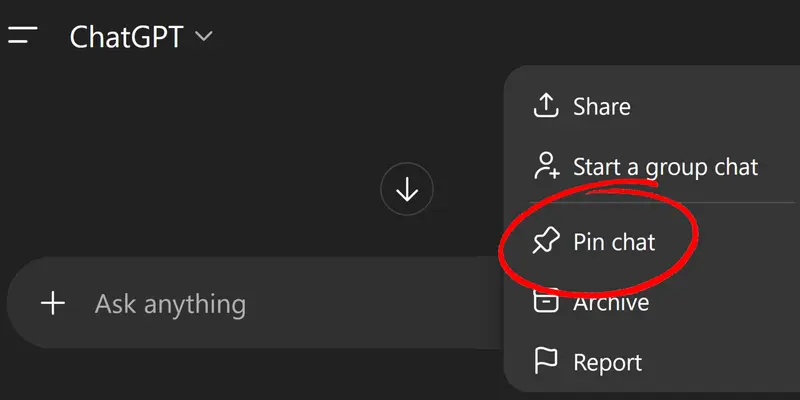Click the plus icon in the composer
800x400 pixels.
point(52,303)
